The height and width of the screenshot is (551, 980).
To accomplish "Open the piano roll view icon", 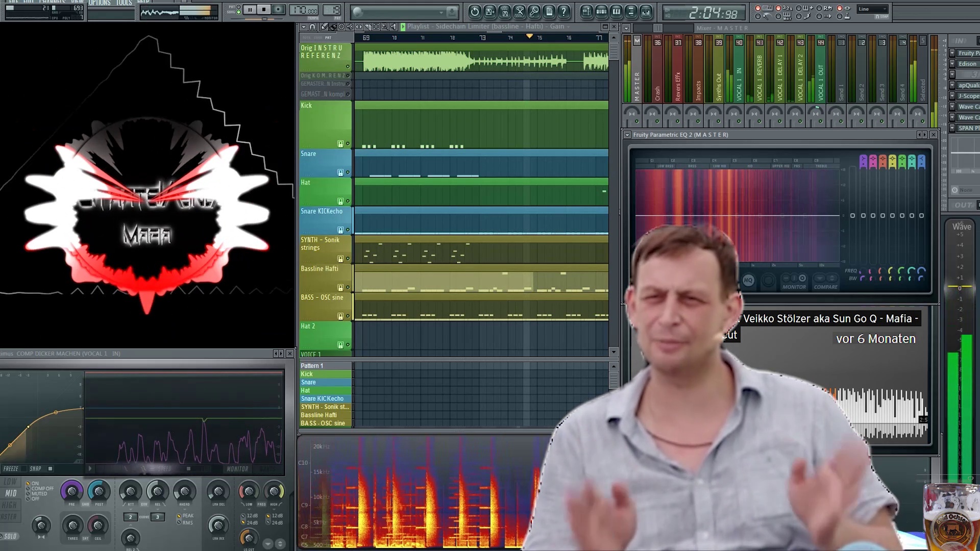I will click(617, 11).
